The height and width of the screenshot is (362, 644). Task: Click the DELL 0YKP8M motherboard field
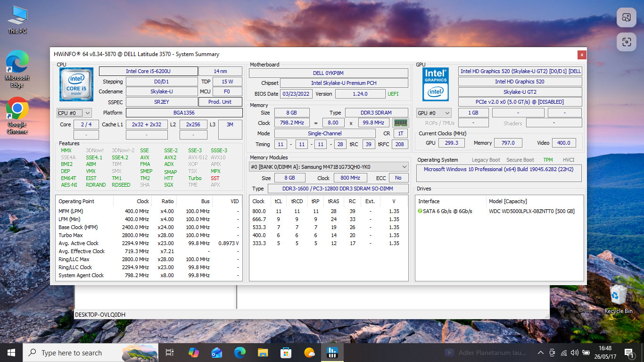click(x=329, y=73)
